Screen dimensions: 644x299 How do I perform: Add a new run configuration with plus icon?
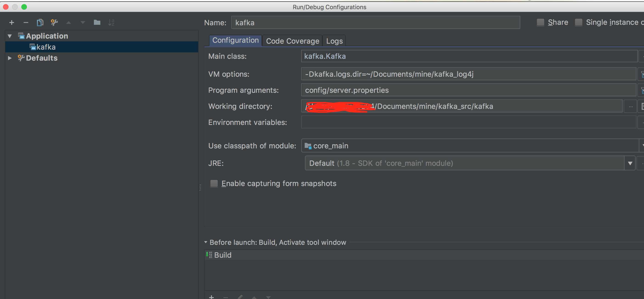coord(11,23)
